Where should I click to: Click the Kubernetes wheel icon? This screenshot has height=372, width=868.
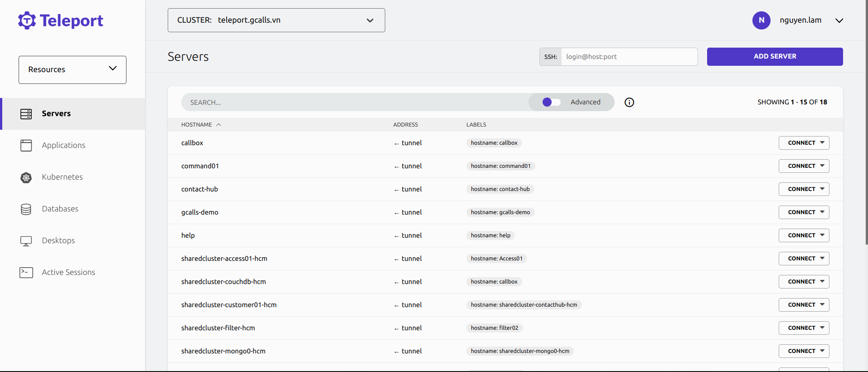(x=26, y=177)
